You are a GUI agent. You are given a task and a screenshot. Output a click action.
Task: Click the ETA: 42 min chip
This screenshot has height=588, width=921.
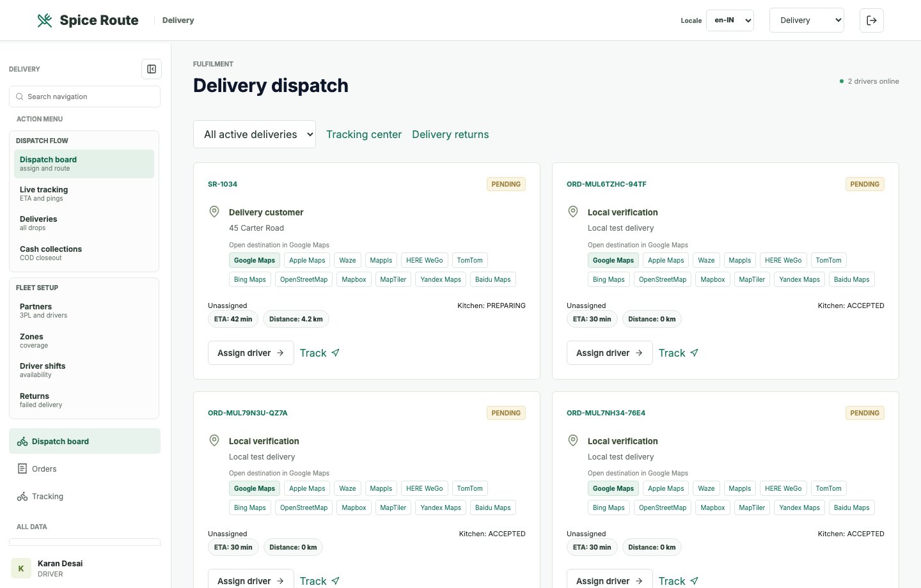pyautogui.click(x=233, y=319)
